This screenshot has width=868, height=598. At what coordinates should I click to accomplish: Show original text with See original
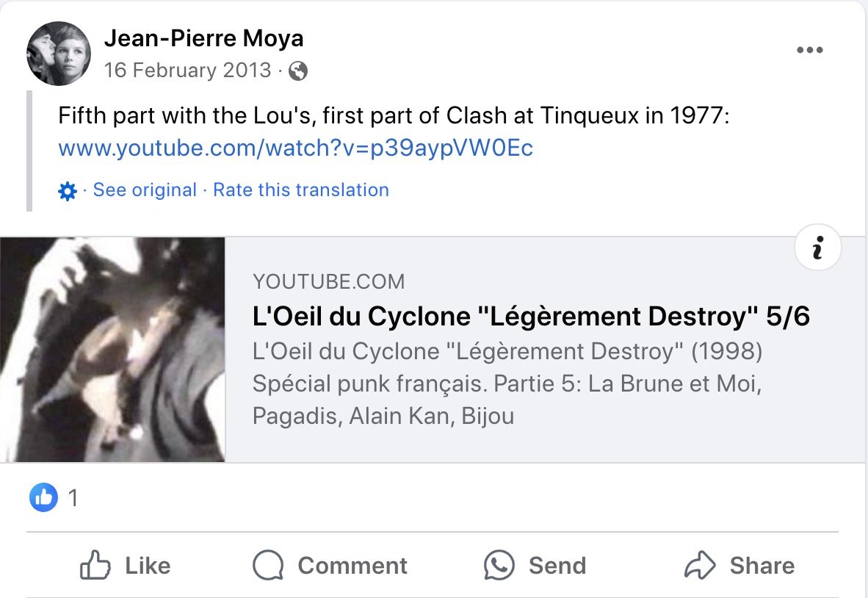[145, 190]
